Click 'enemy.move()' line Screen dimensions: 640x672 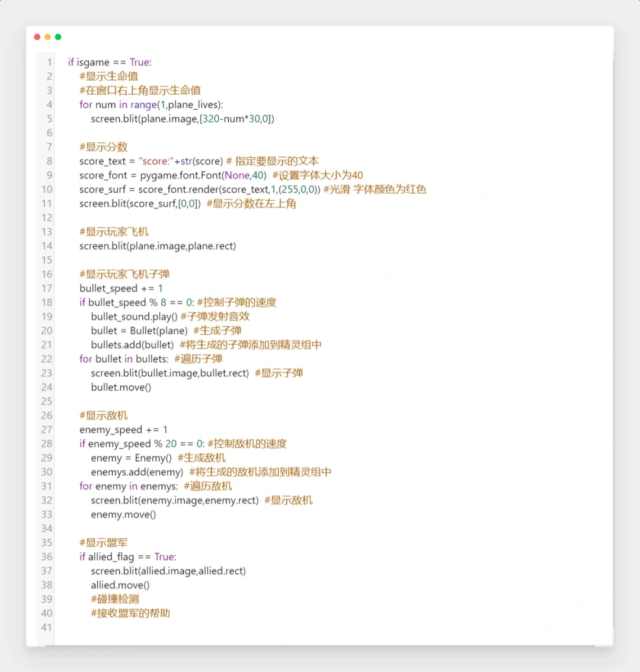coord(123,515)
